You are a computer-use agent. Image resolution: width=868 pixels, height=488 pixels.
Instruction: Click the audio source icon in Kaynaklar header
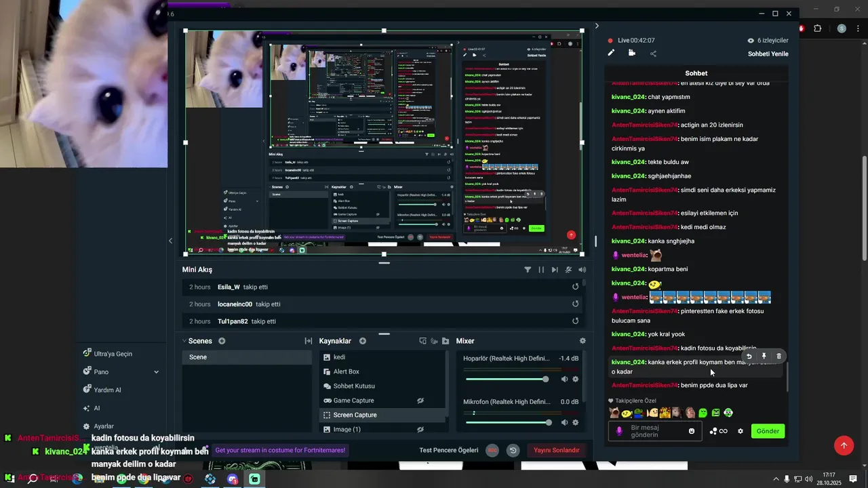434,341
